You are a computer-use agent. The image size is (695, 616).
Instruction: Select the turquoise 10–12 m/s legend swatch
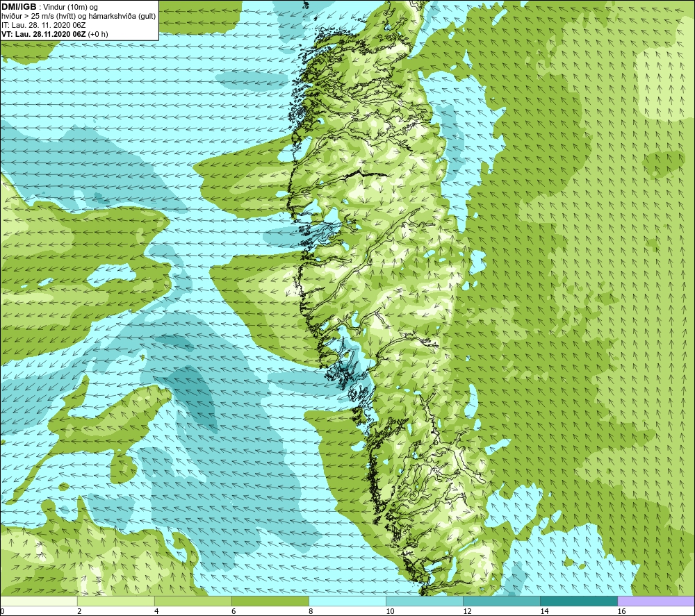coord(424,601)
